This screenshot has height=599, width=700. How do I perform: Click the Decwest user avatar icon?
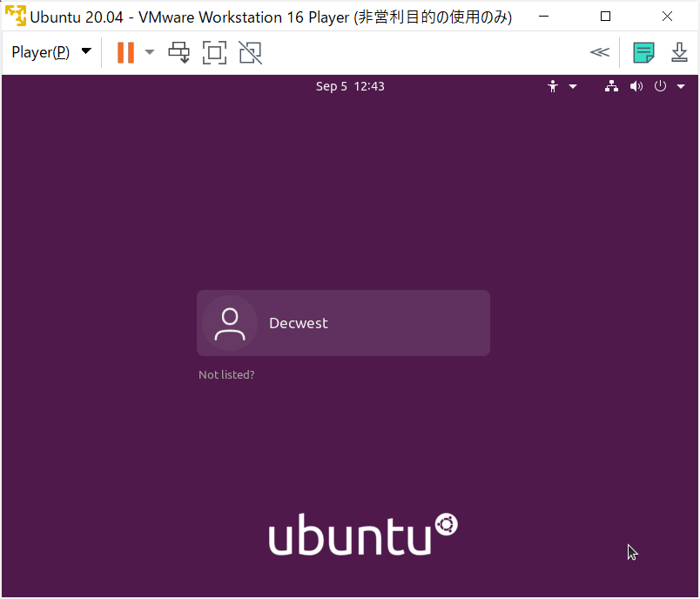point(230,323)
